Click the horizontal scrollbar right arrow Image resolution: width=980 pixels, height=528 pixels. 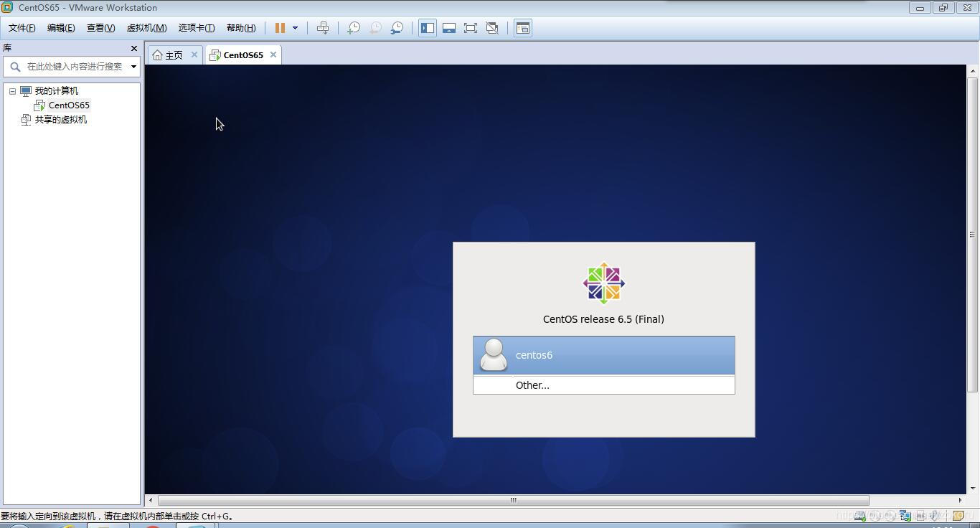pos(960,500)
